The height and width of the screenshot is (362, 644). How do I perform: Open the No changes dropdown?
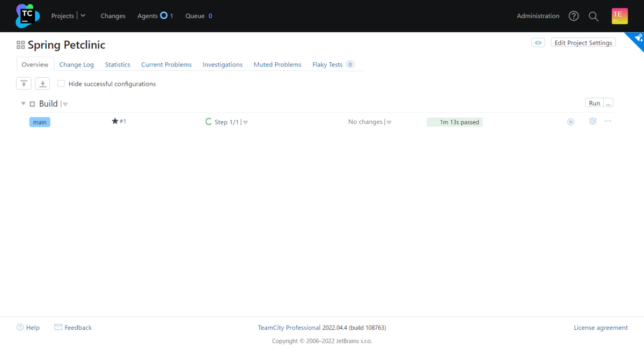(389, 122)
